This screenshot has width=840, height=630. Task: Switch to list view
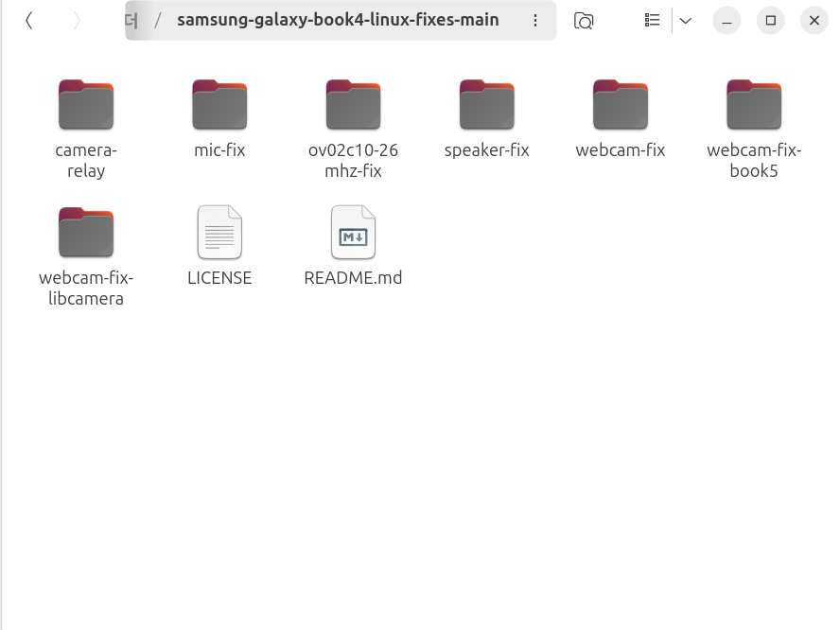coord(652,21)
